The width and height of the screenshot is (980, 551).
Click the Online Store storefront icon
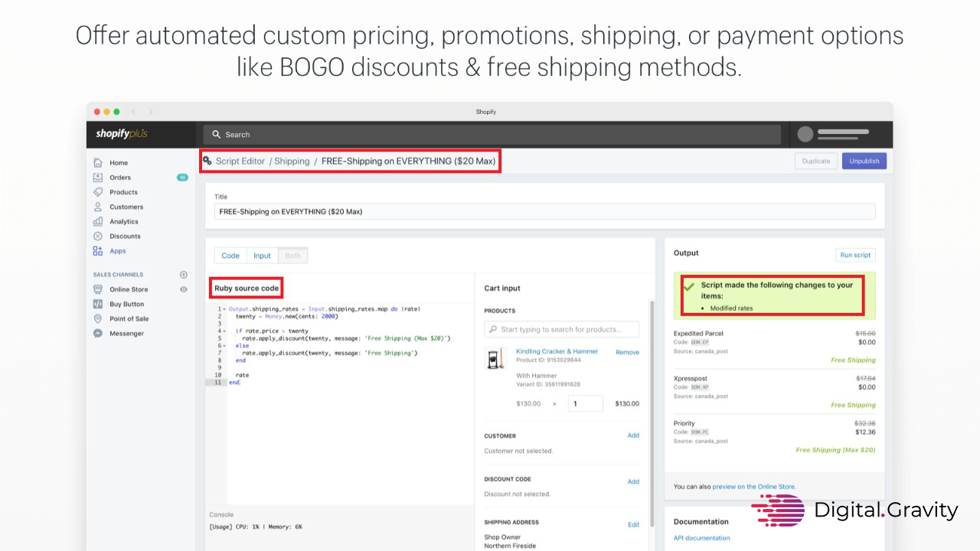pos(98,289)
